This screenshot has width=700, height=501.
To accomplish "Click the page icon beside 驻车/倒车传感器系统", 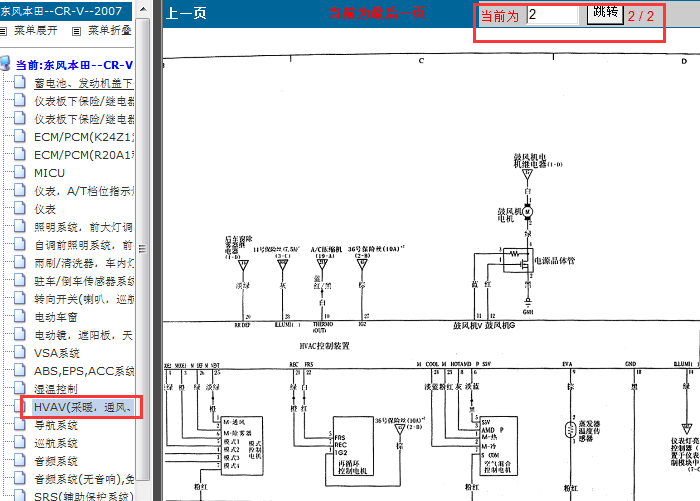I will pyautogui.click(x=20, y=280).
